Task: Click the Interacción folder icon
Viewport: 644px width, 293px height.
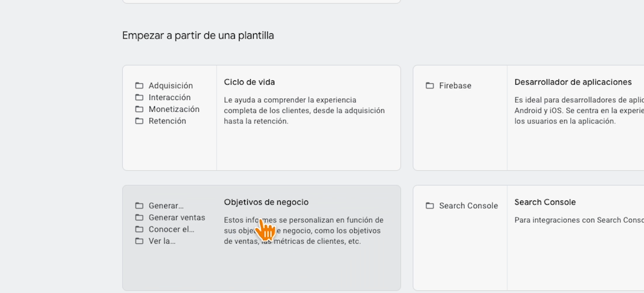Action: coord(139,98)
